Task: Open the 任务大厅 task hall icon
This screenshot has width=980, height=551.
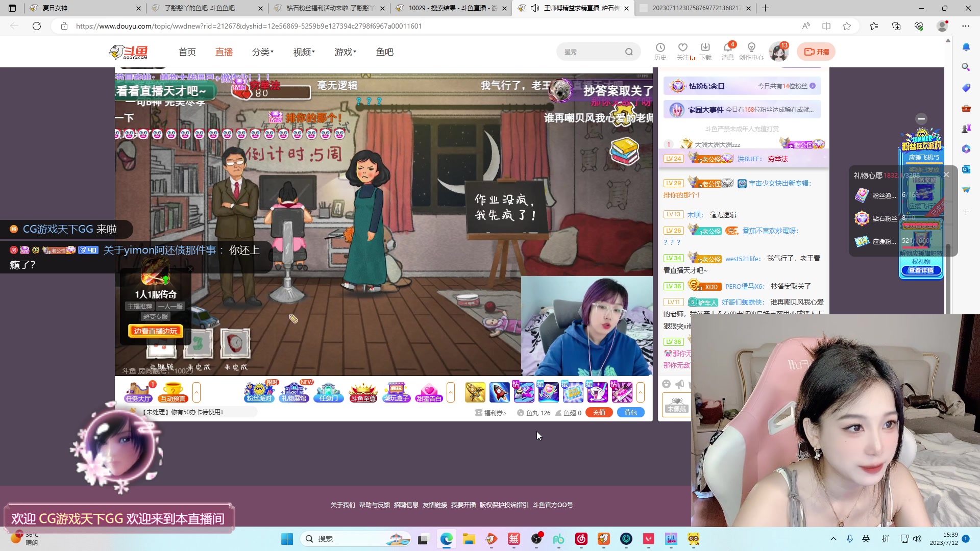Action: [x=138, y=392]
